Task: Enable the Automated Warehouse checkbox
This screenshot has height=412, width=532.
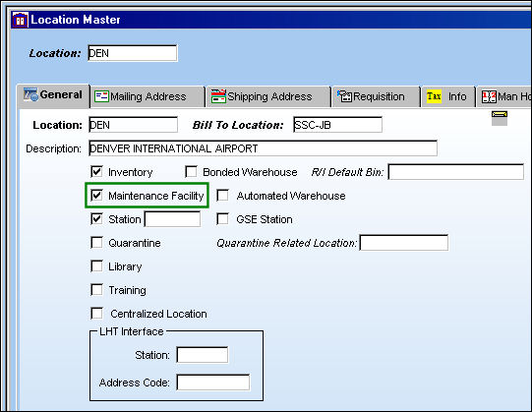Action: point(222,196)
